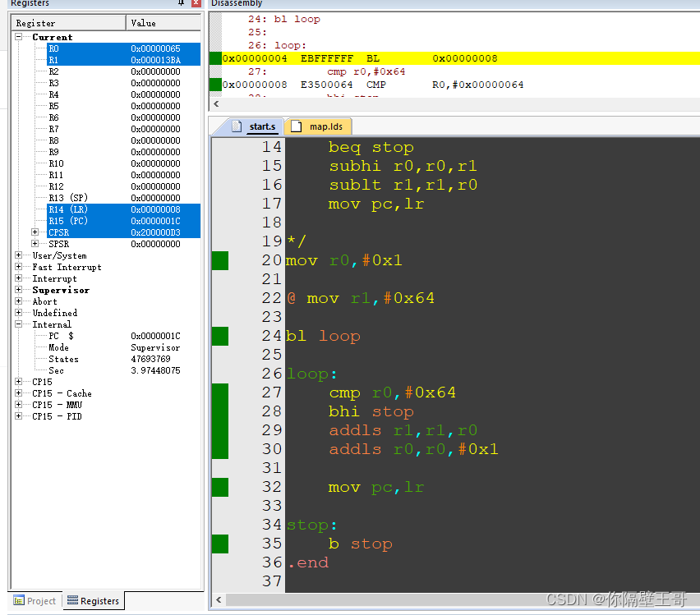Click the Project tab icon
This screenshot has width=700, height=615.
pos(19,601)
